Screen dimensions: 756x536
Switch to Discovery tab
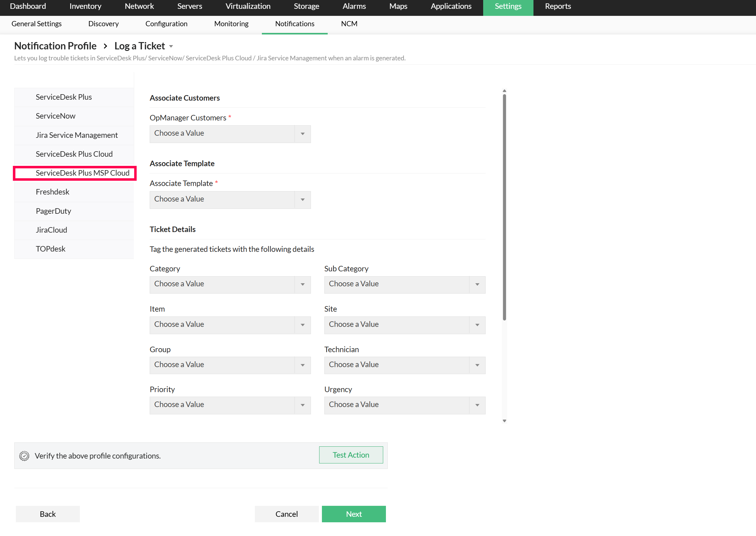[x=104, y=24]
